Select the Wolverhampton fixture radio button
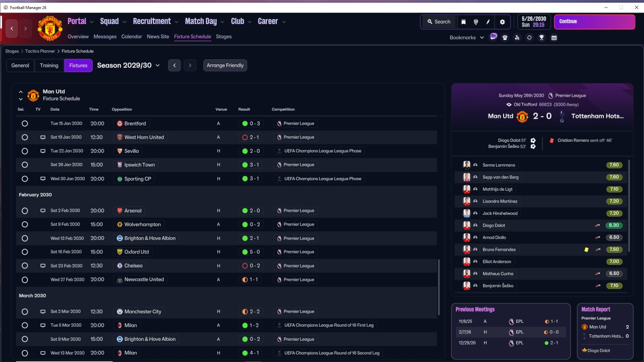The height and width of the screenshot is (362, 644). [x=25, y=224]
